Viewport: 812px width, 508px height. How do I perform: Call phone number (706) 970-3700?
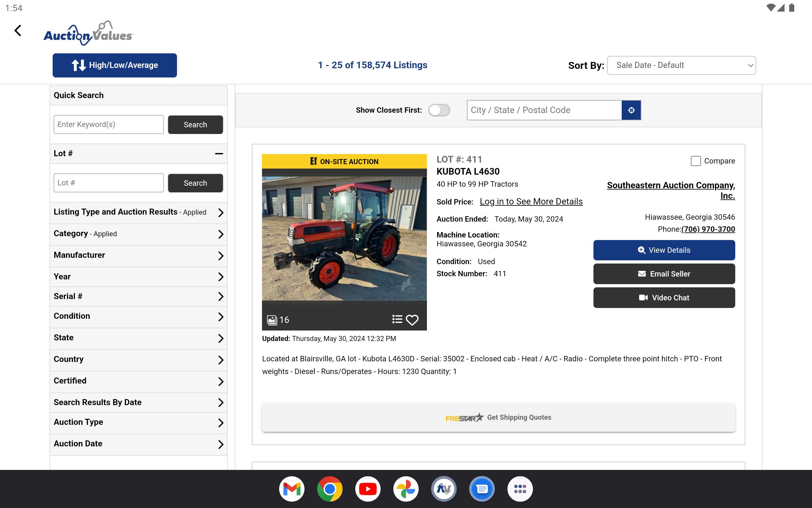[x=708, y=229]
